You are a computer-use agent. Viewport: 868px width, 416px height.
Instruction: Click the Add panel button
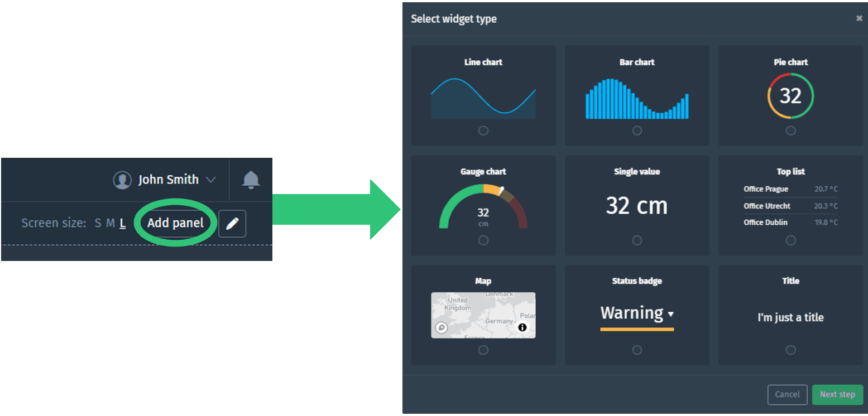175,224
